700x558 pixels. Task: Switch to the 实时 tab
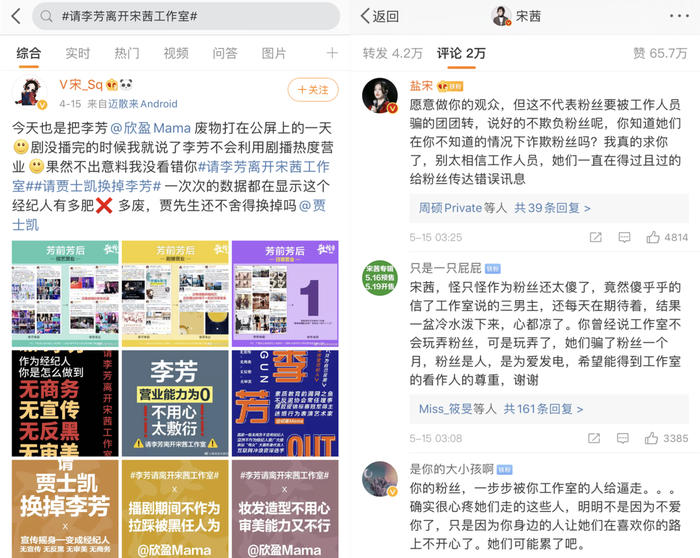point(77,53)
